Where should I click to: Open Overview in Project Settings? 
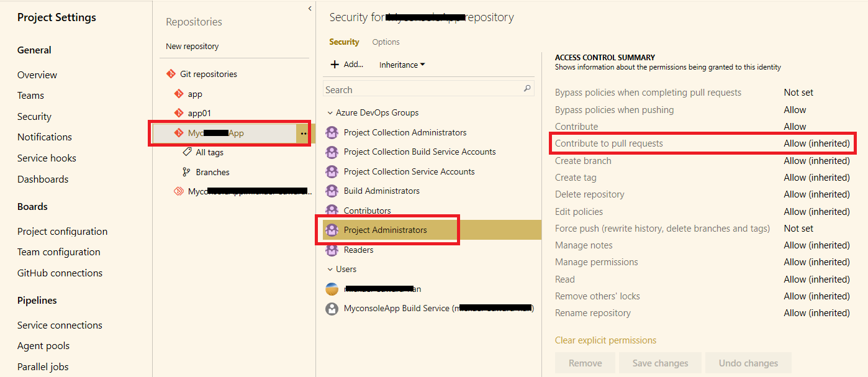coord(37,75)
